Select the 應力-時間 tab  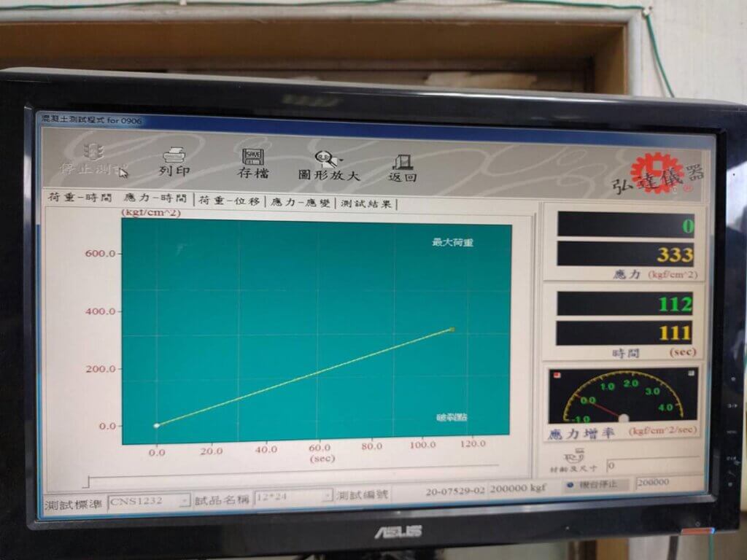[155, 199]
